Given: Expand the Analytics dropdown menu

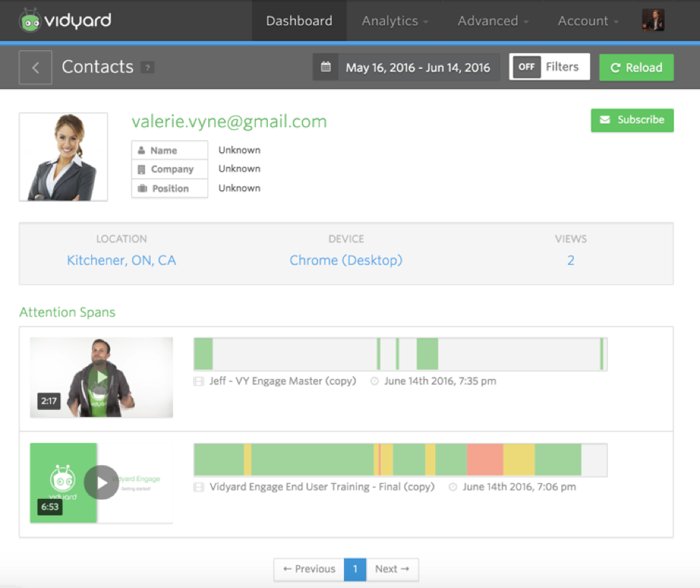Looking at the screenshot, I should click(x=395, y=21).
